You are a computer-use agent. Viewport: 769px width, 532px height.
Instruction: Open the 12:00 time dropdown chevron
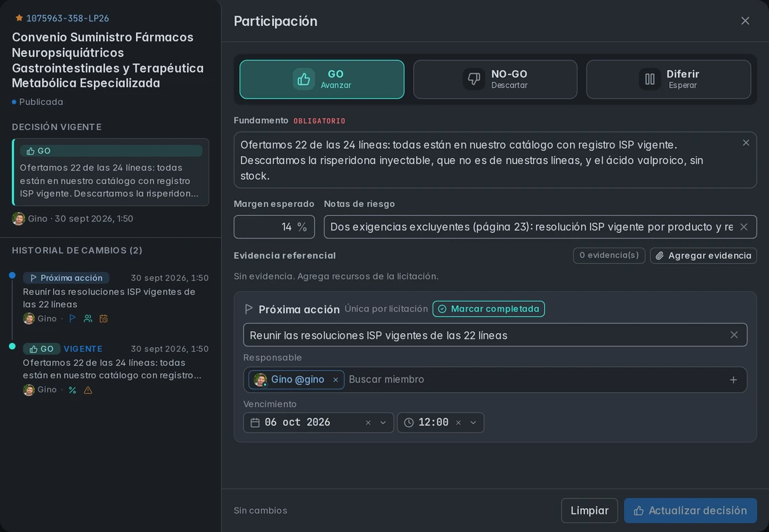coord(473,422)
